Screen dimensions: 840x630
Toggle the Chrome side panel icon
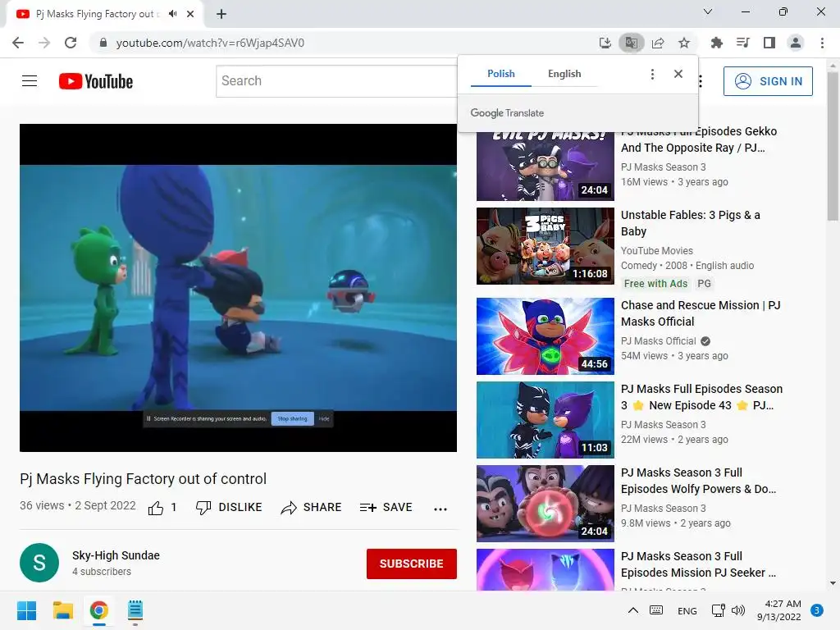tap(769, 43)
